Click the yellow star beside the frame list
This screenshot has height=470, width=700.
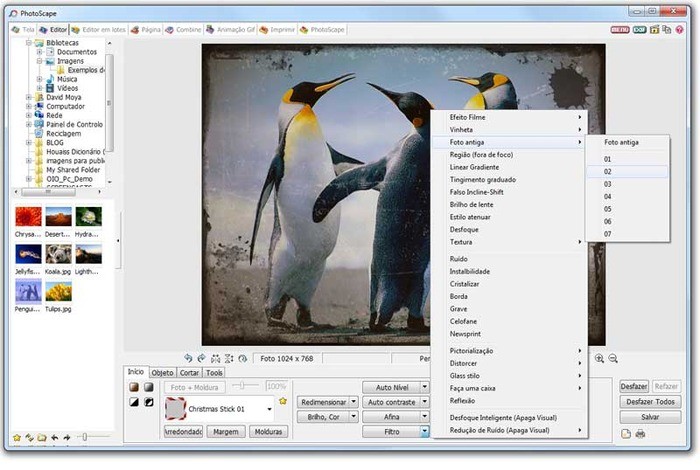point(283,401)
